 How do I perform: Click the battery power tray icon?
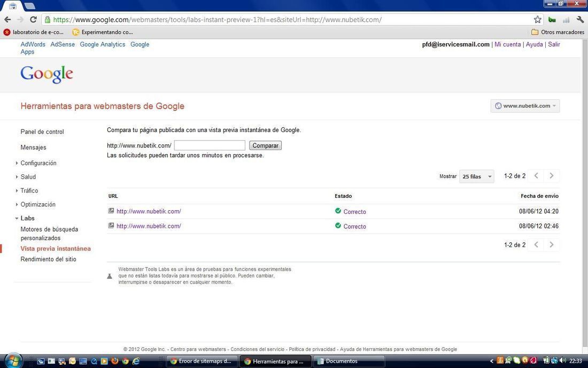point(546,361)
